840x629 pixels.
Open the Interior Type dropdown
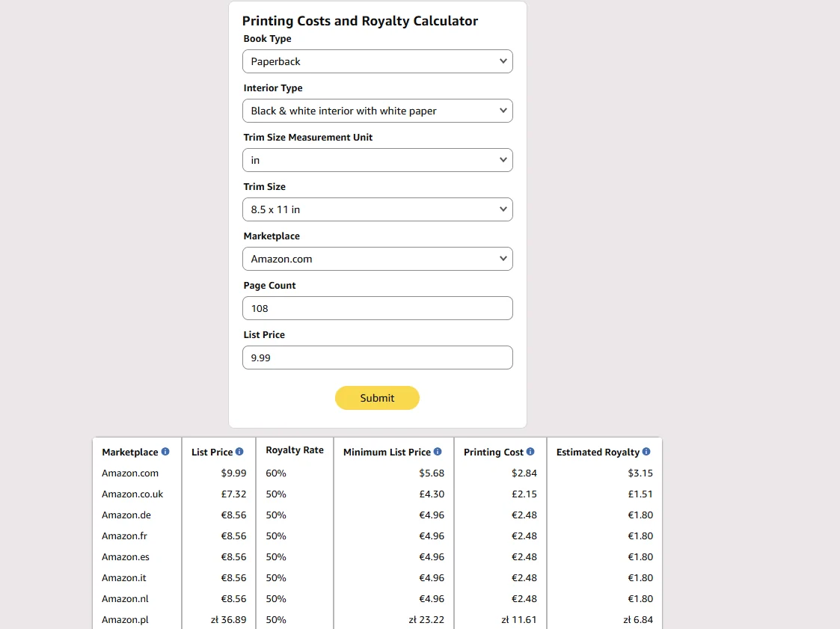(x=378, y=111)
